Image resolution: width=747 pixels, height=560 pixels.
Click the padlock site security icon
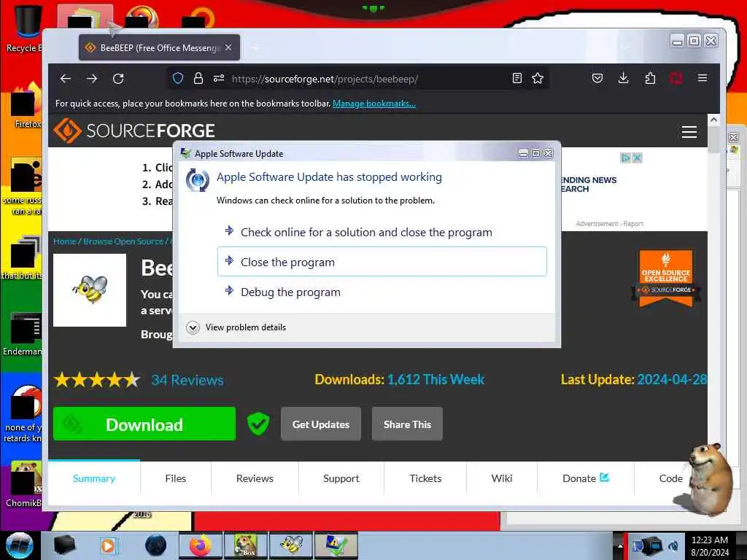198,79
